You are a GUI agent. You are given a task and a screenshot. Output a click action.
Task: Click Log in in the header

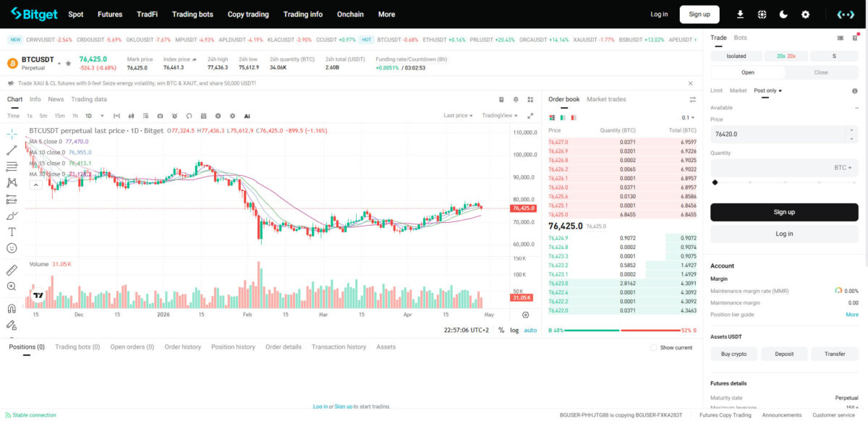[659, 14]
